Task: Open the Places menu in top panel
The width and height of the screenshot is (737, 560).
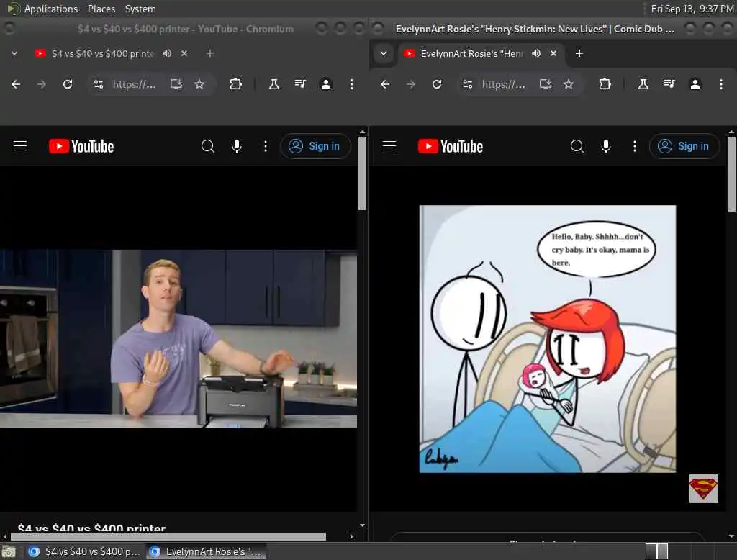Action: pyautogui.click(x=101, y=9)
